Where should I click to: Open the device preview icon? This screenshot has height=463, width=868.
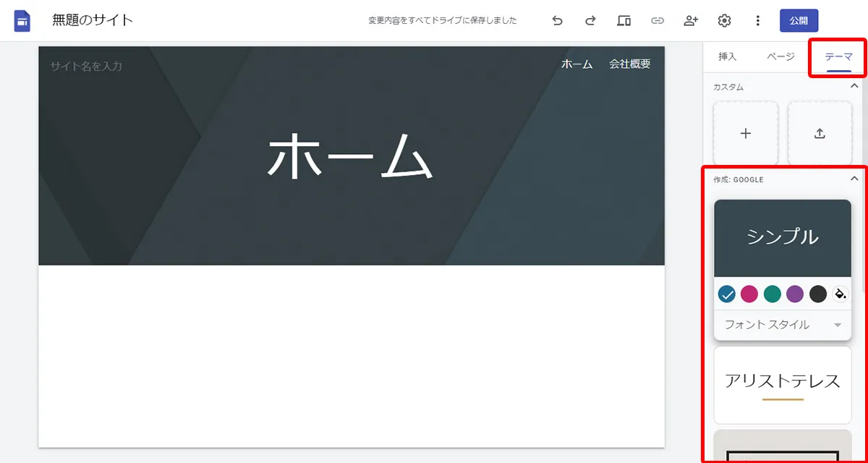624,20
